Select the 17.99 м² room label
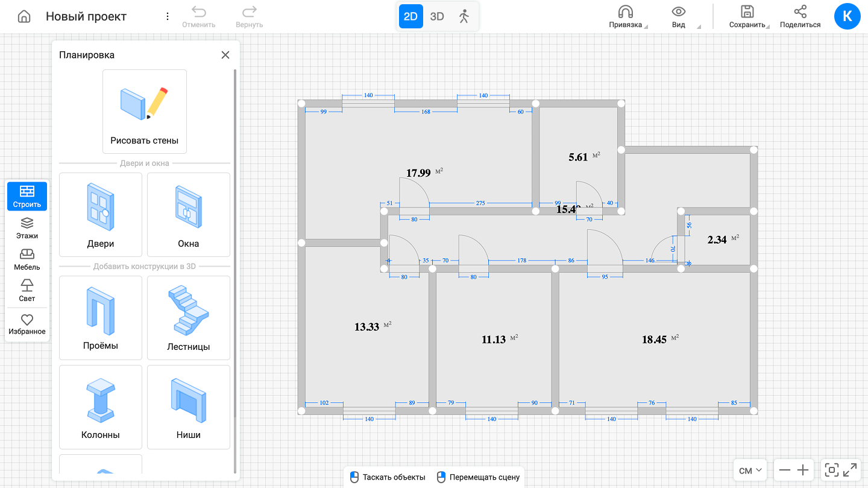The width and height of the screenshot is (868, 488). click(424, 173)
